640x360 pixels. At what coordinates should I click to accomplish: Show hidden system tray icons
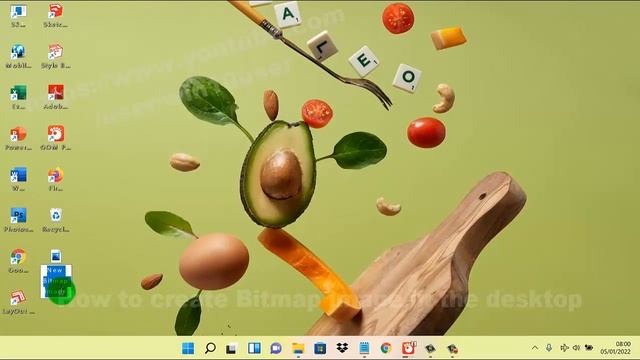535,348
